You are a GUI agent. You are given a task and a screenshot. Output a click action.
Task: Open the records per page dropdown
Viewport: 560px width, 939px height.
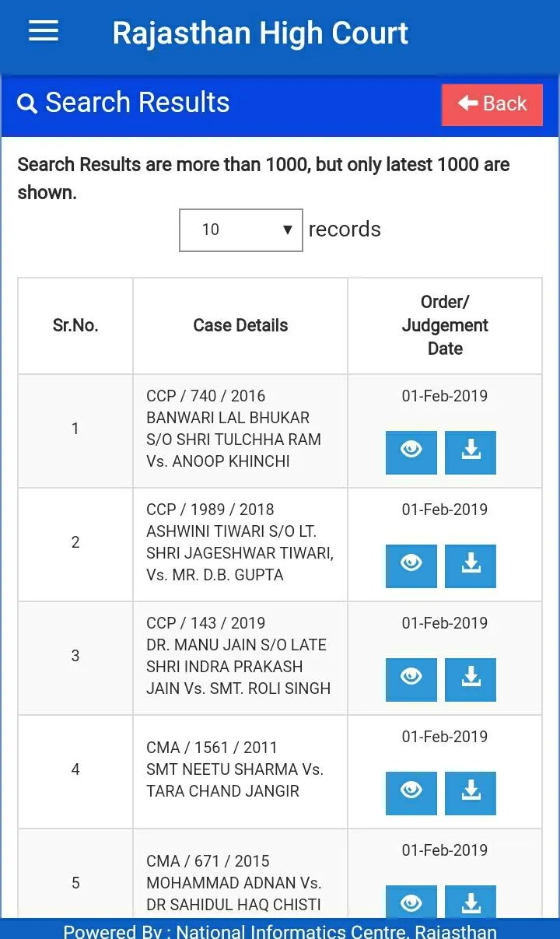240,229
